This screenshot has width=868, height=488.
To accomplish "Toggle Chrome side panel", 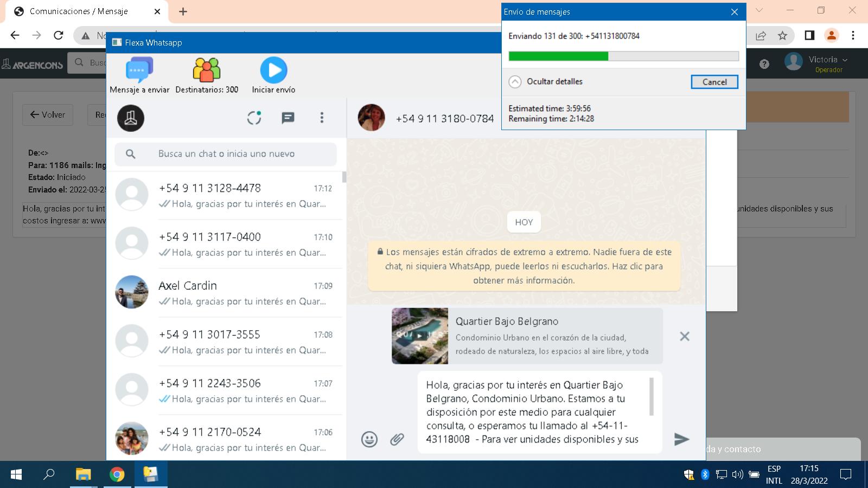I will coord(809,35).
